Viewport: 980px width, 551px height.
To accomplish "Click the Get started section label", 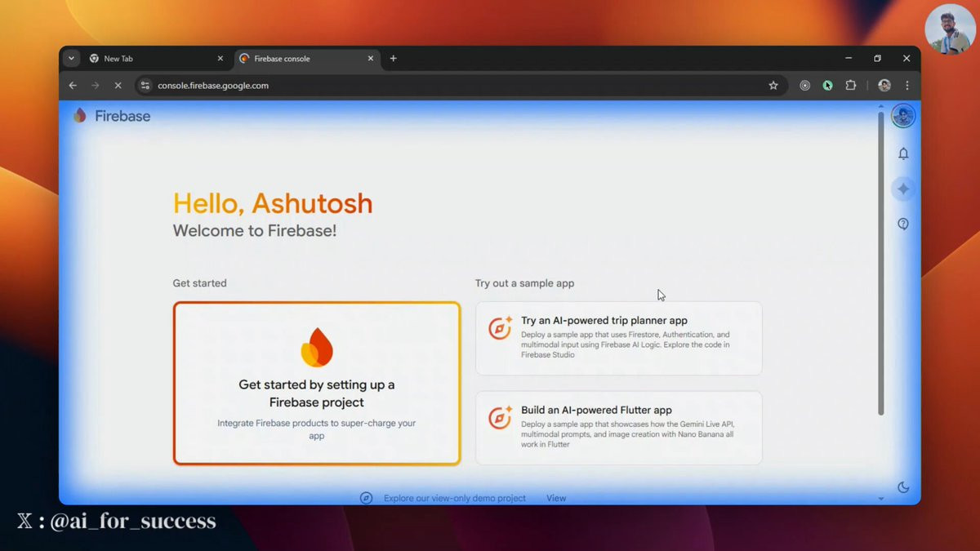I will click(199, 283).
